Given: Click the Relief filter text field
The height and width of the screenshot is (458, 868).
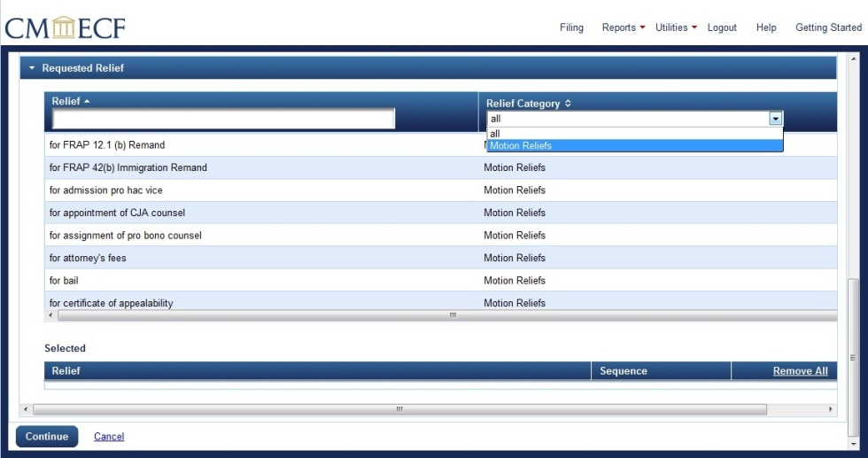Looking at the screenshot, I should (x=223, y=119).
